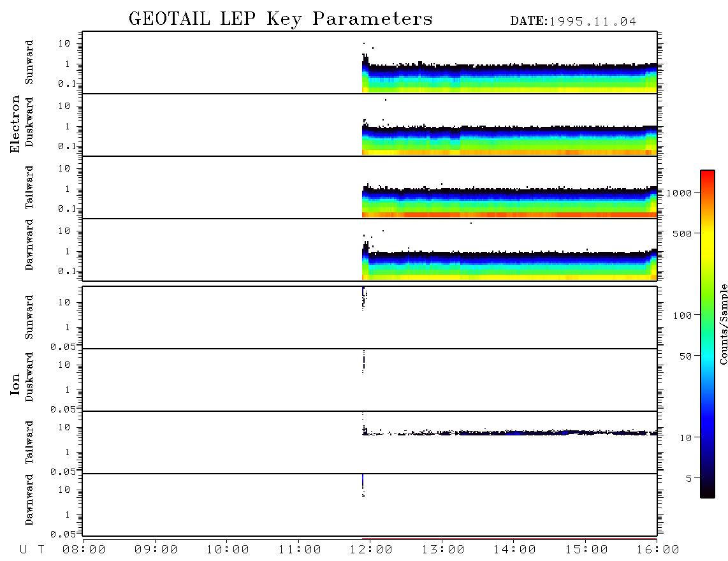This screenshot has width=728, height=561.
Task: Click the "Counts/Sample" colorbar label
Action: coord(723,324)
